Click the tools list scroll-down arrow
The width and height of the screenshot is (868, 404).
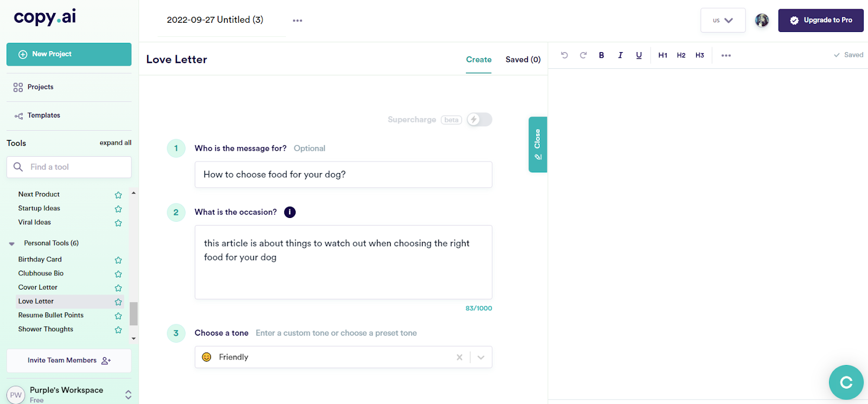pyautogui.click(x=133, y=338)
